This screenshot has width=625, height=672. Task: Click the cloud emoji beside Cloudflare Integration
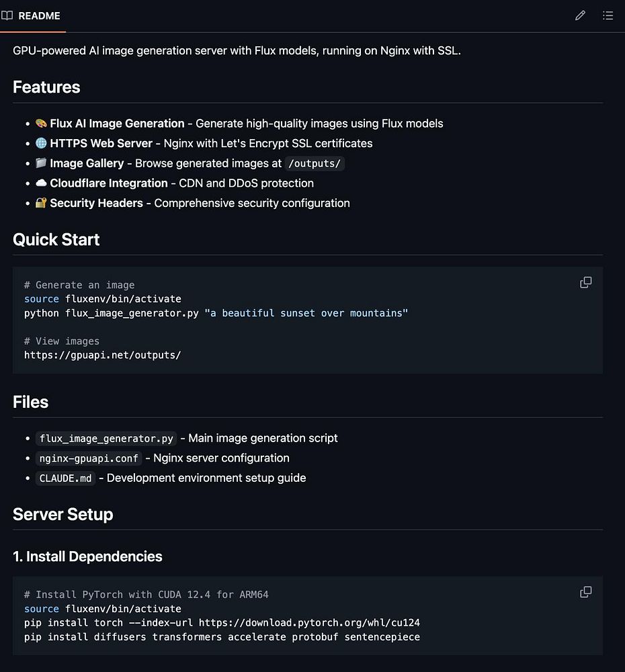coord(41,183)
